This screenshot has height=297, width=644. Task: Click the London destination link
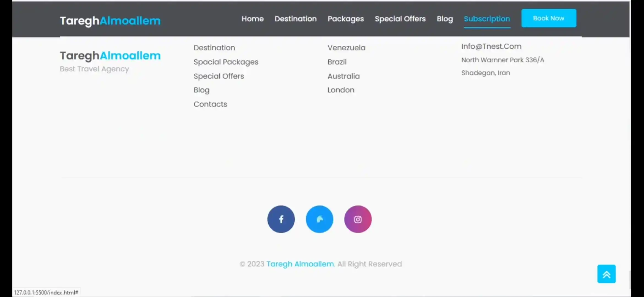pyautogui.click(x=341, y=90)
